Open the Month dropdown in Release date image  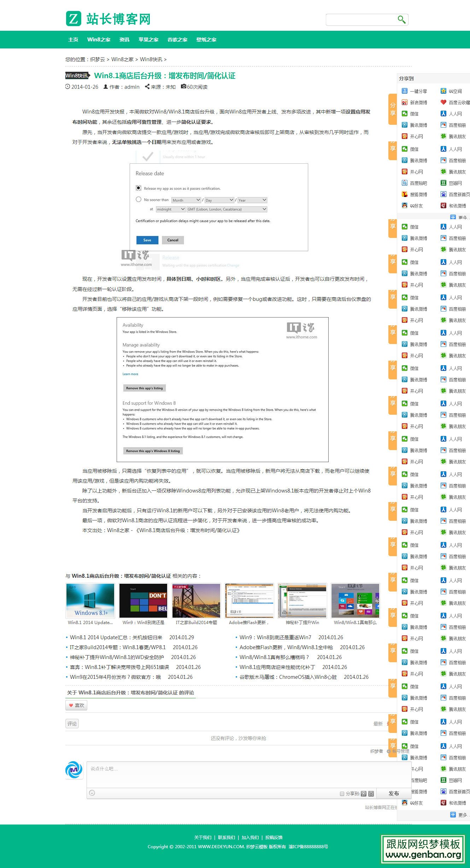[x=186, y=200]
